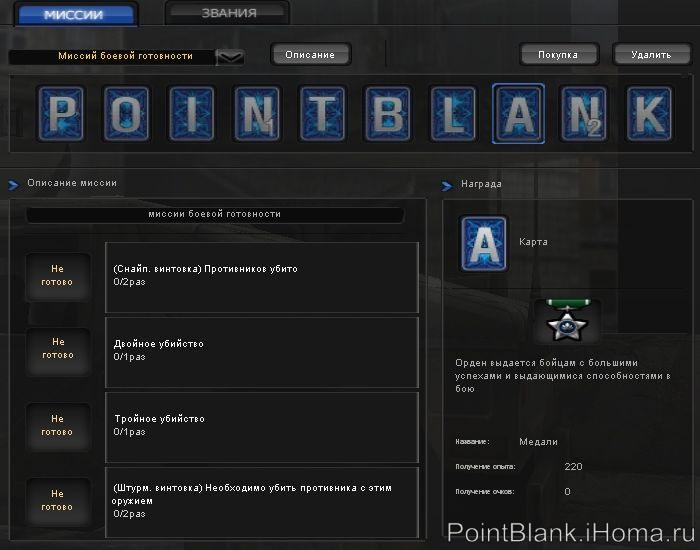The height and width of the screenshot is (550, 700).
Task: Choose the N1 mission card
Action: (x=257, y=114)
